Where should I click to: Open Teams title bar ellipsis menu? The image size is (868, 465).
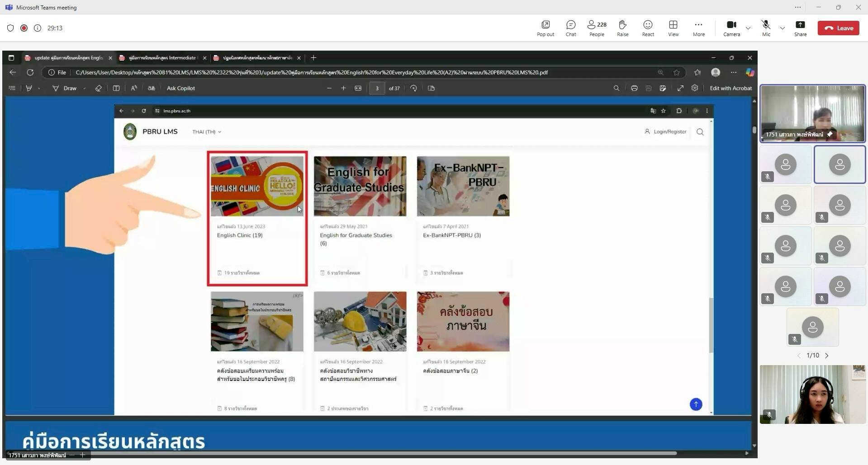coord(798,7)
